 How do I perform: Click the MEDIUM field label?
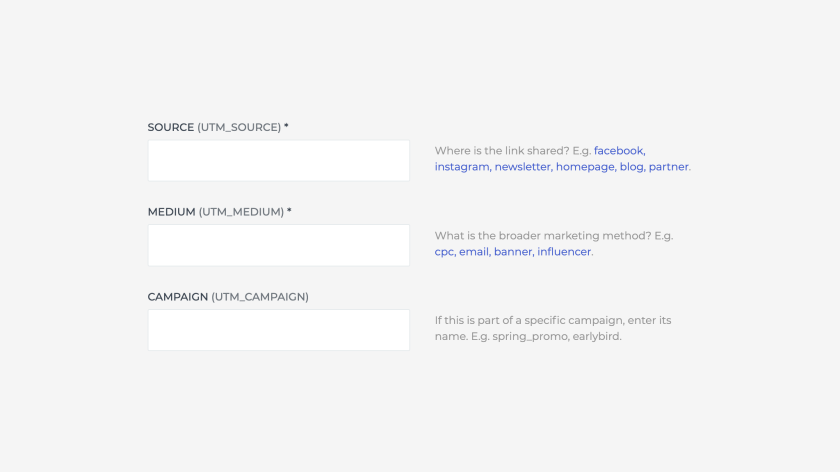pyautogui.click(x=171, y=212)
